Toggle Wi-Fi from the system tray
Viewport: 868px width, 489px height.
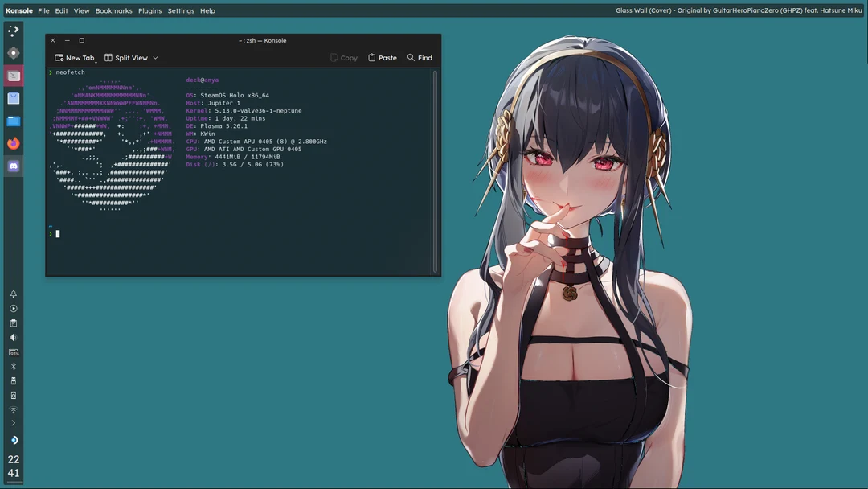point(13,409)
